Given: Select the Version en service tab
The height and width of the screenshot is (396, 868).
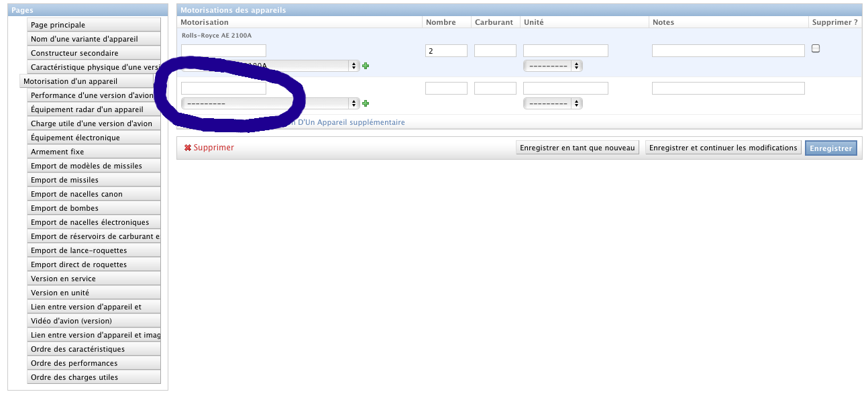Looking at the screenshot, I should pos(94,279).
